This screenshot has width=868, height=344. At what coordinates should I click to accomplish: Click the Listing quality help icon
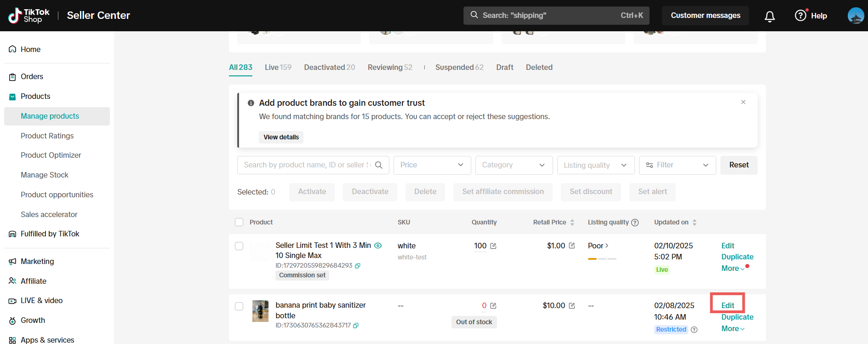635,223
